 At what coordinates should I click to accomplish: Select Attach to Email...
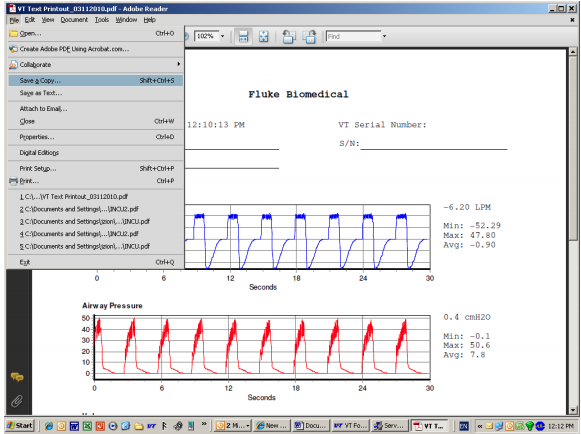(x=96, y=109)
